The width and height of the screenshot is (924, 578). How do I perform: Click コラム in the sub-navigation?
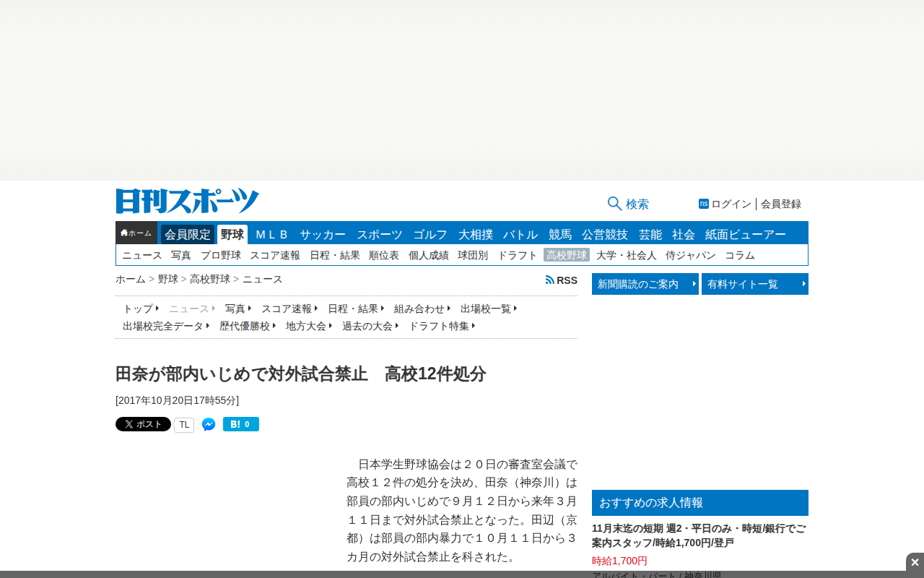740,255
